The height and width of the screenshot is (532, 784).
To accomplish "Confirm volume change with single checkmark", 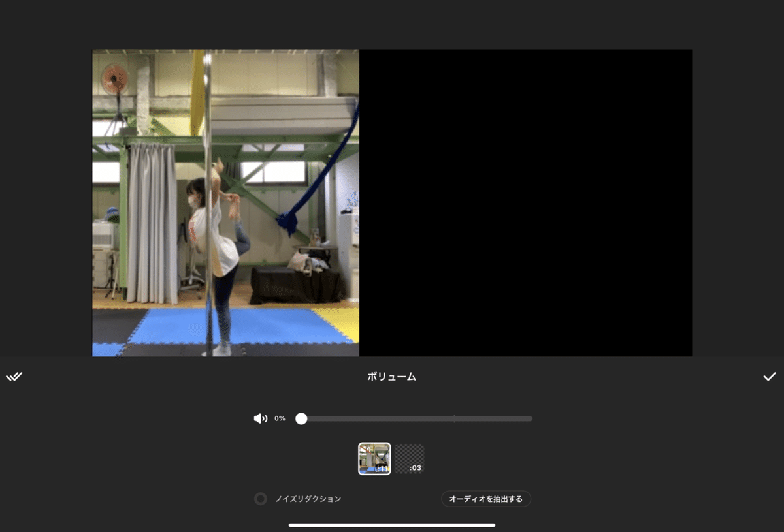I will (770, 377).
